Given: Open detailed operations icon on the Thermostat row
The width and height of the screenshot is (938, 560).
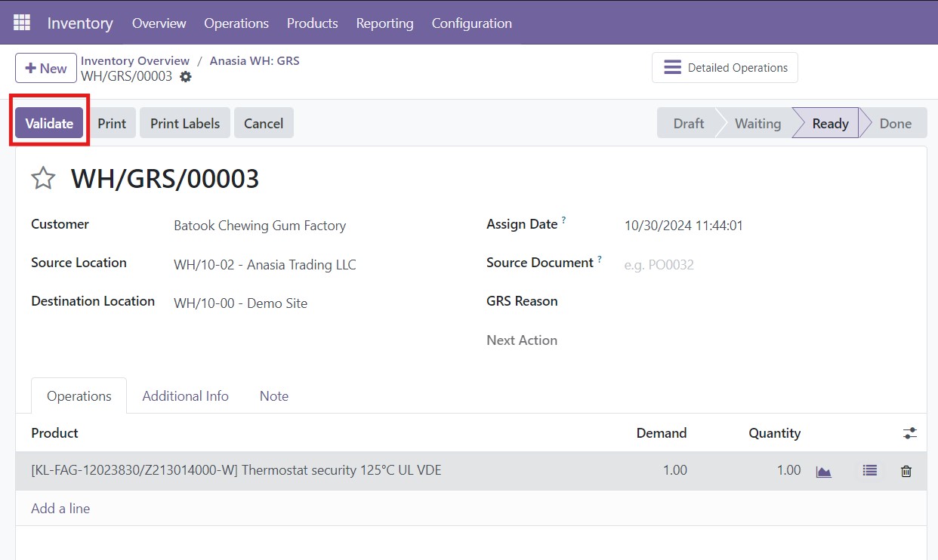Looking at the screenshot, I should pos(869,470).
